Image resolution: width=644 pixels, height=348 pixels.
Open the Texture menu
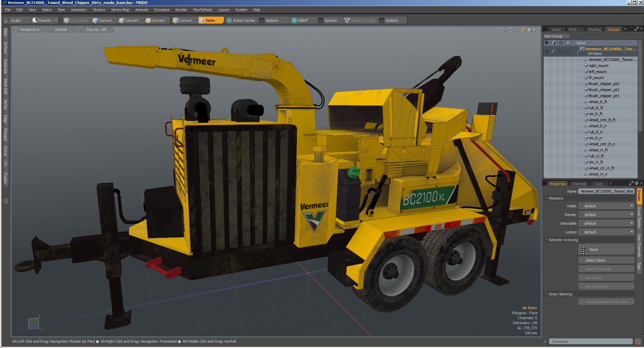tap(99, 10)
